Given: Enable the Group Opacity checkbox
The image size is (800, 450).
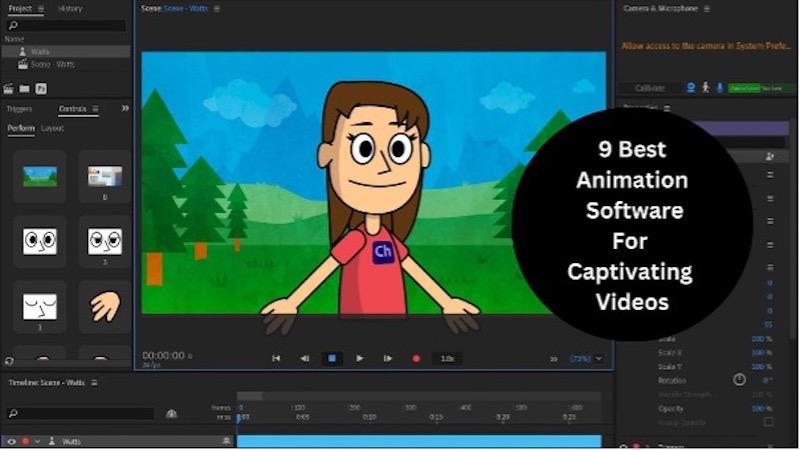Looking at the screenshot, I should pos(768,422).
